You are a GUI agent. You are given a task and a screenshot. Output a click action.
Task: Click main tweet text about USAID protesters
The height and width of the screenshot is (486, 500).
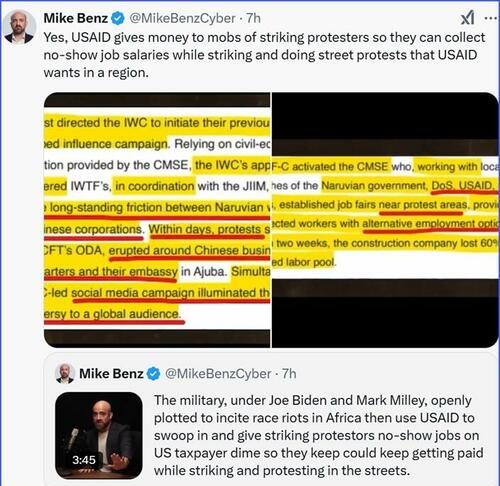point(264,55)
